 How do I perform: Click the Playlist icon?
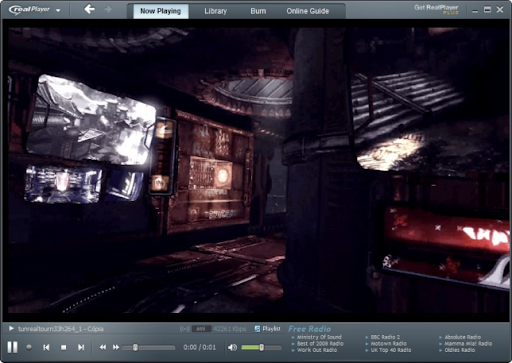(x=257, y=329)
